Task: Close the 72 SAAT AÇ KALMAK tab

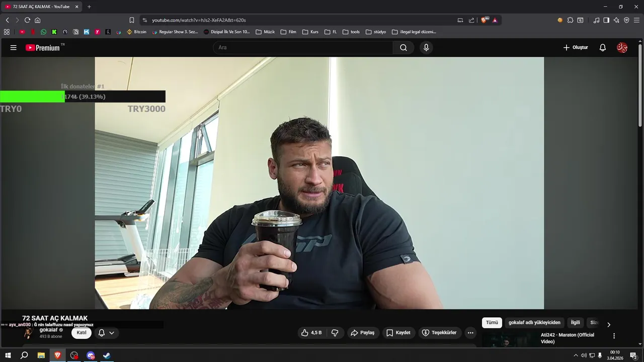Action: point(77,7)
